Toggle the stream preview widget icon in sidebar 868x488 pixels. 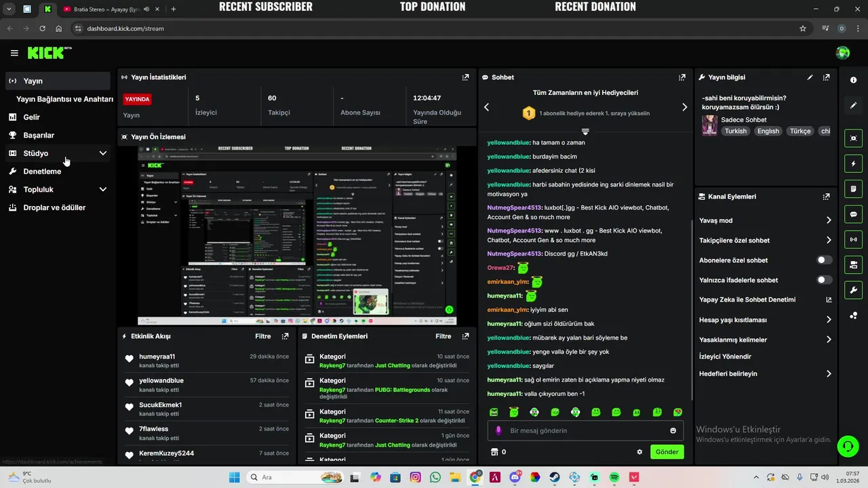point(853,138)
